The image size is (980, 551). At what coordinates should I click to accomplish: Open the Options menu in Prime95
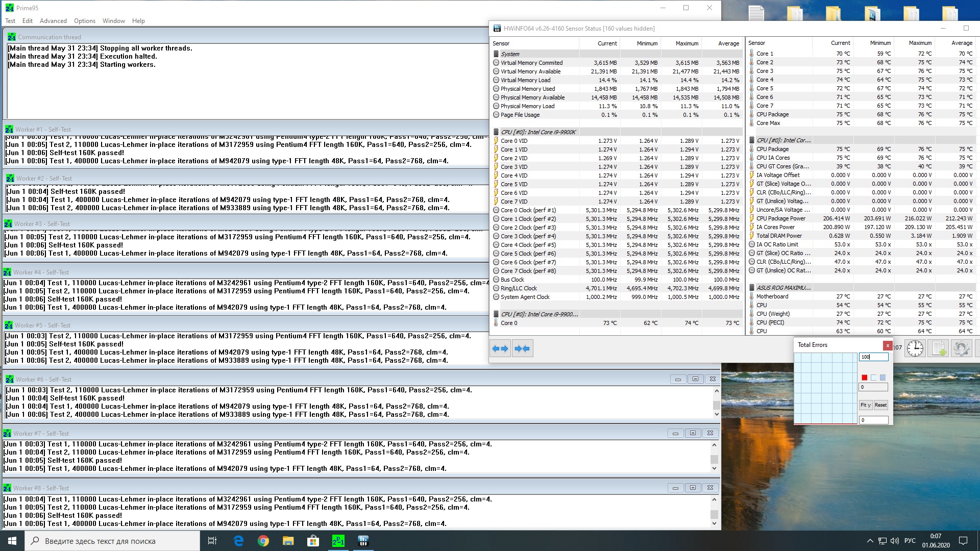85,21
